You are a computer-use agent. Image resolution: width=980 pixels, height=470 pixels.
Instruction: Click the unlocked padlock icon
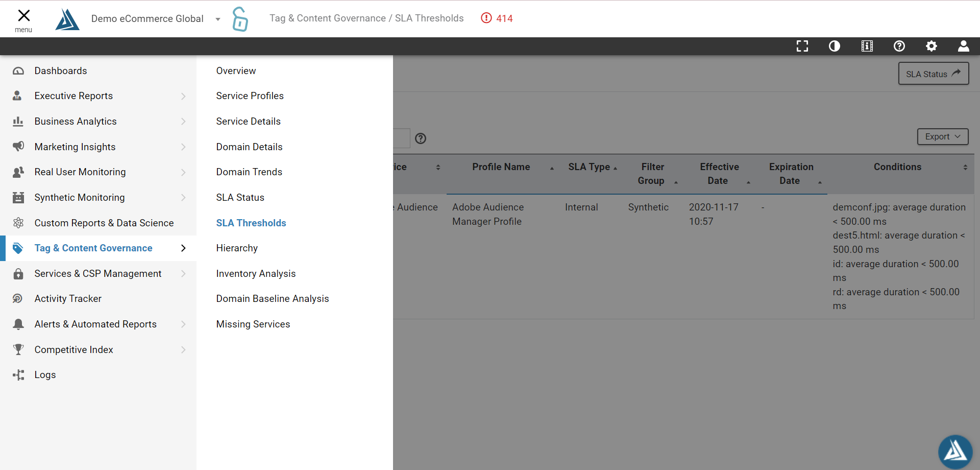coord(240,19)
